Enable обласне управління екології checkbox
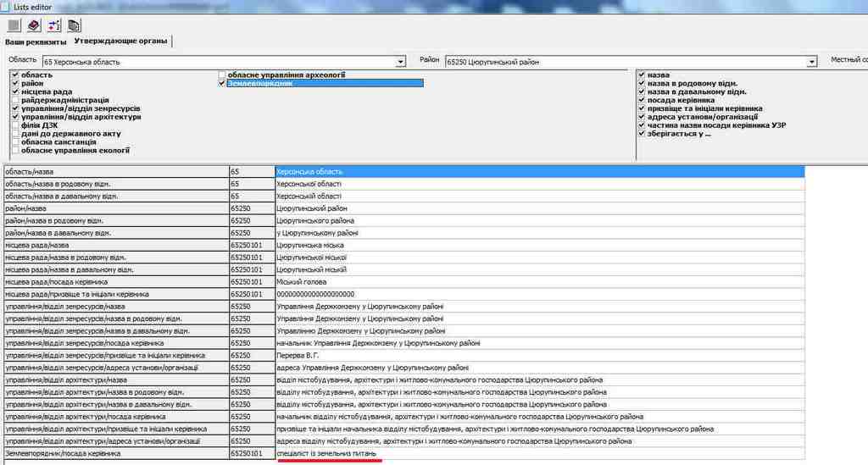 point(15,150)
